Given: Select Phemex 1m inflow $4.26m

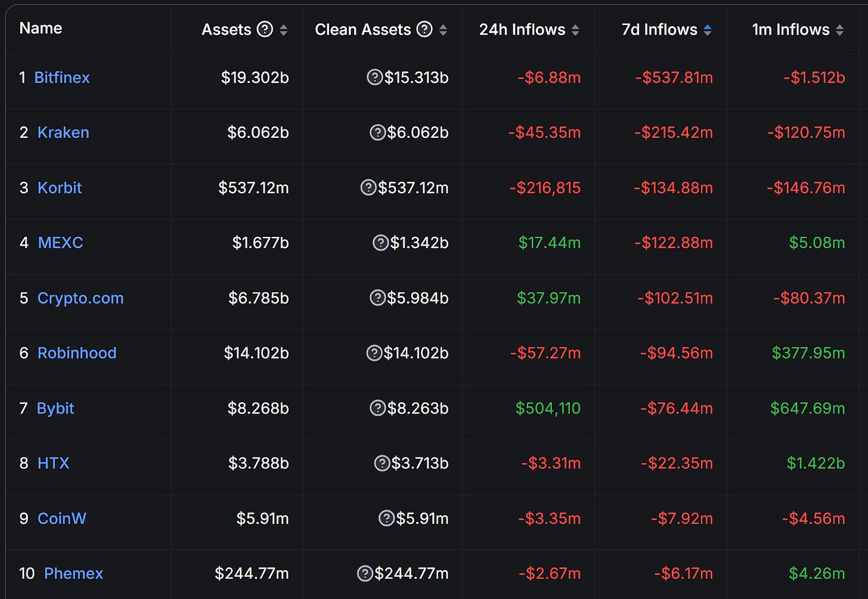Looking at the screenshot, I should tap(817, 573).
